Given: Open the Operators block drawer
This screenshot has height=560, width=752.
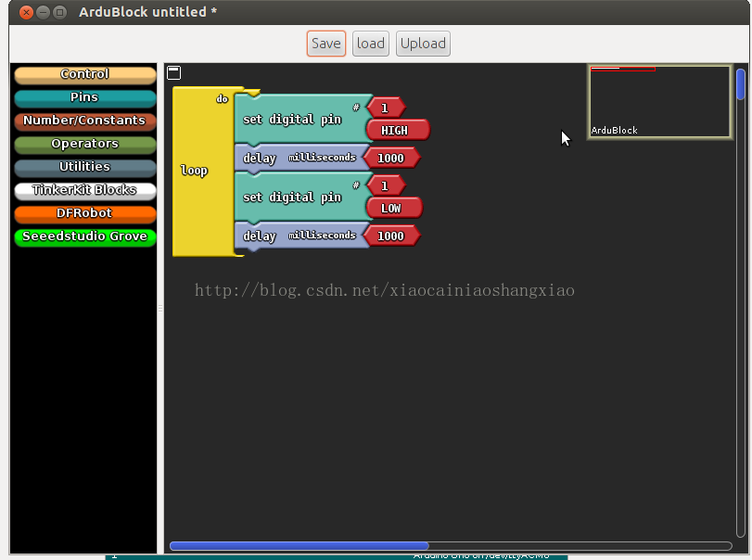Looking at the screenshot, I should (85, 144).
